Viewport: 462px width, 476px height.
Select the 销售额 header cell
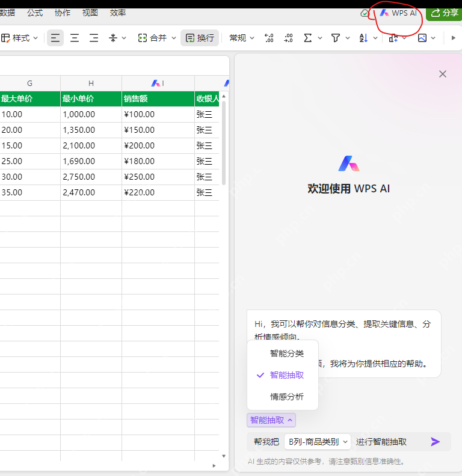pyautogui.click(x=158, y=99)
